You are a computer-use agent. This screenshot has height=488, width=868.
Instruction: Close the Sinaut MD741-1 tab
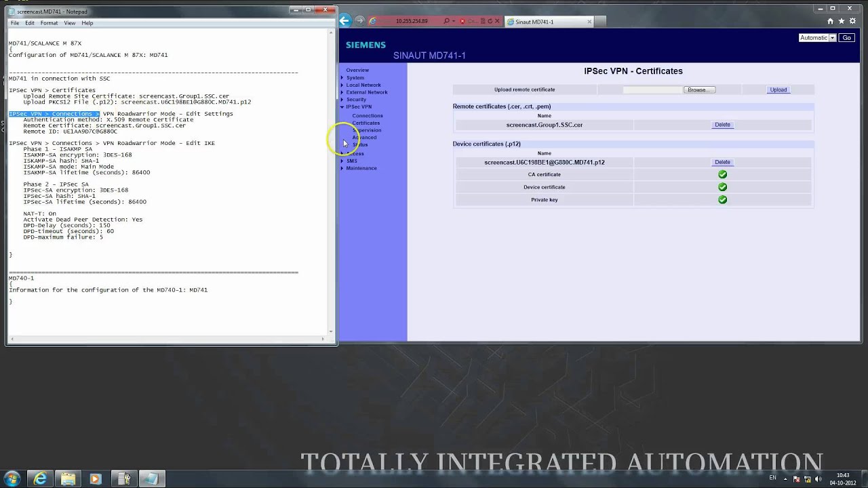589,22
